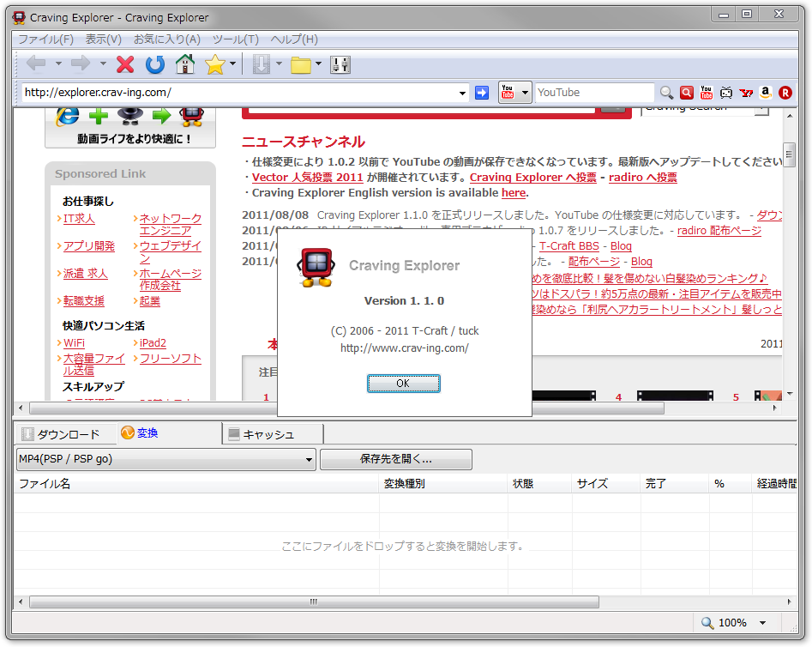
Task: Click the YouTube search input field
Action: pyautogui.click(x=594, y=93)
